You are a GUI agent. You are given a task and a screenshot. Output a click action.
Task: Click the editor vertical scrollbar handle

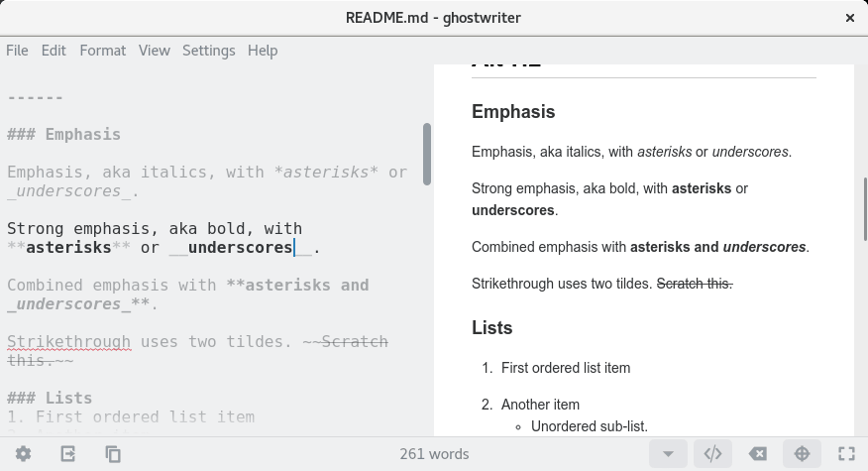(427, 154)
